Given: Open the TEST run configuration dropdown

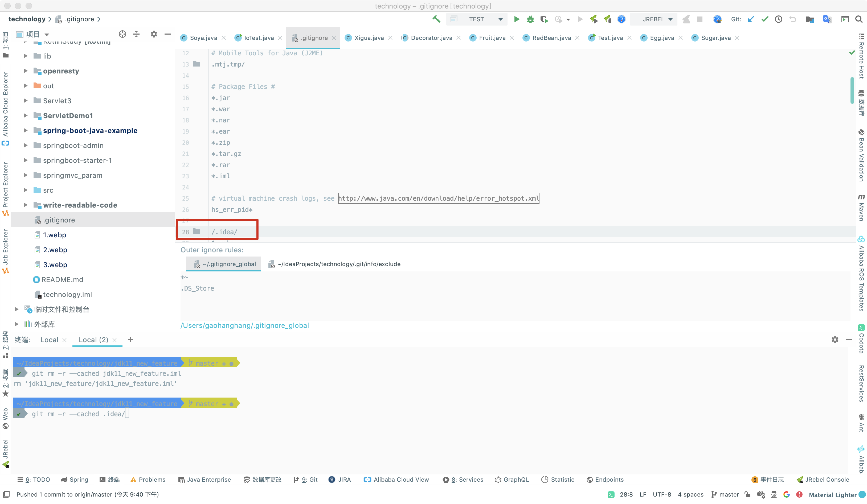Looking at the screenshot, I should [x=501, y=19].
